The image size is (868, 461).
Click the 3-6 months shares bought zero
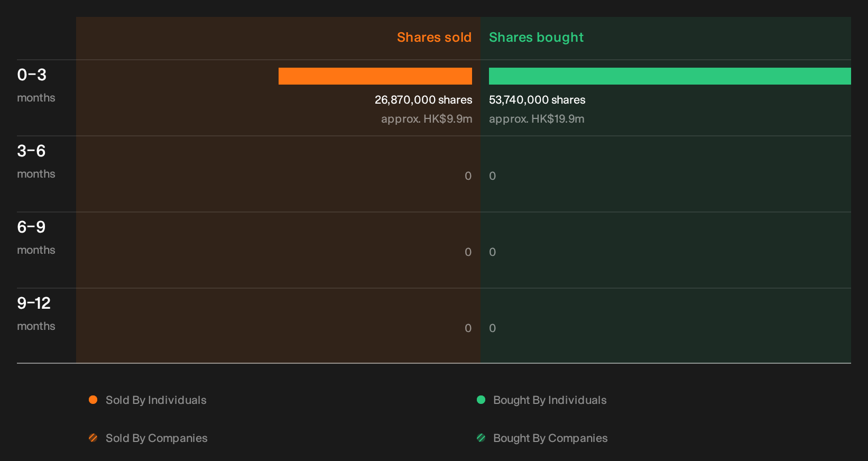tap(493, 176)
